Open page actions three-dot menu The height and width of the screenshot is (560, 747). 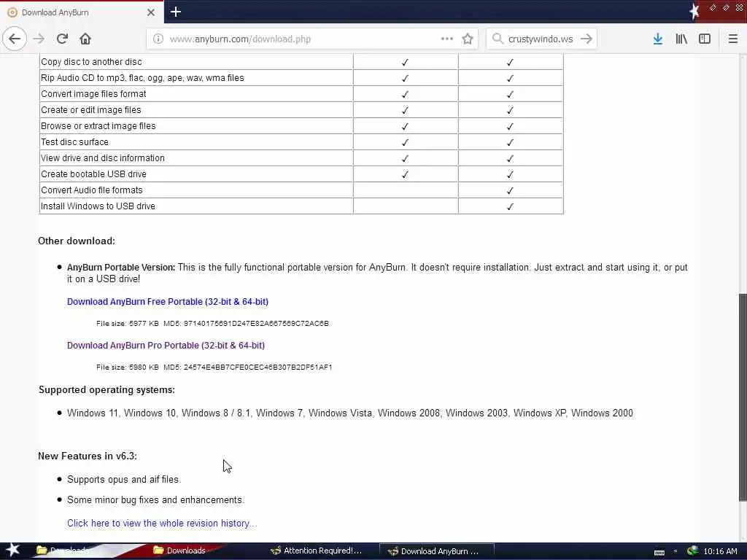click(x=447, y=39)
